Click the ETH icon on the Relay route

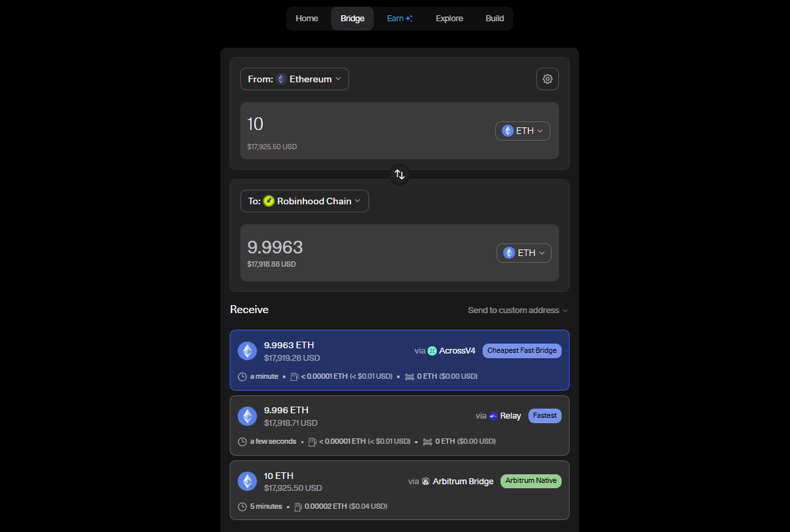[x=248, y=416]
